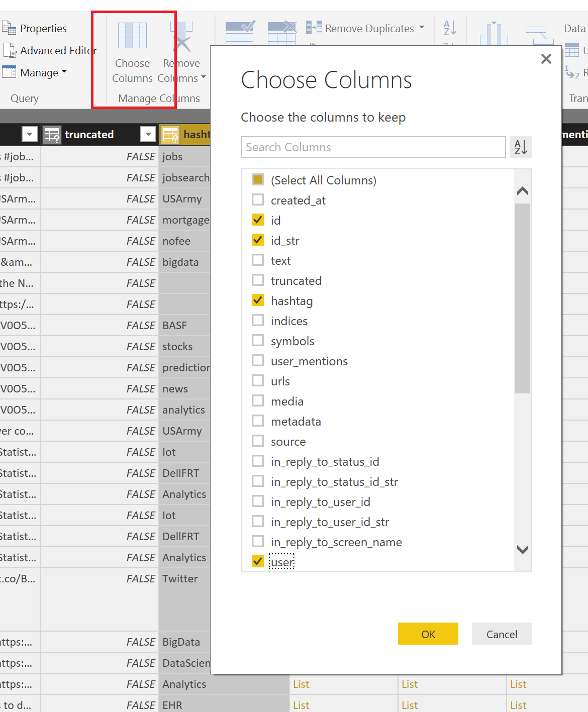The image size is (588, 712).
Task: Expand the Manage dropdown menu
Action: 64,73
